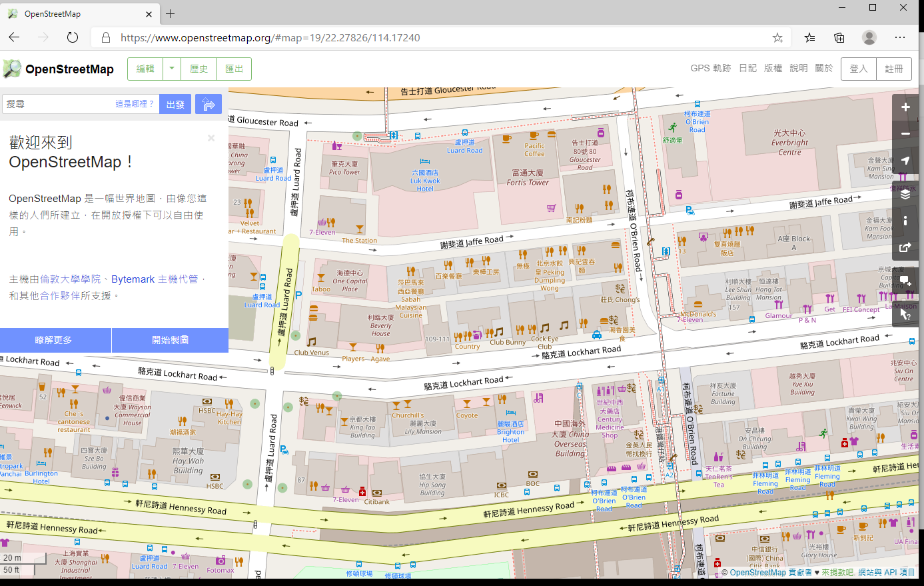The image size is (924, 586).
Task: Zoom out with the minus map control
Action: tap(905, 134)
